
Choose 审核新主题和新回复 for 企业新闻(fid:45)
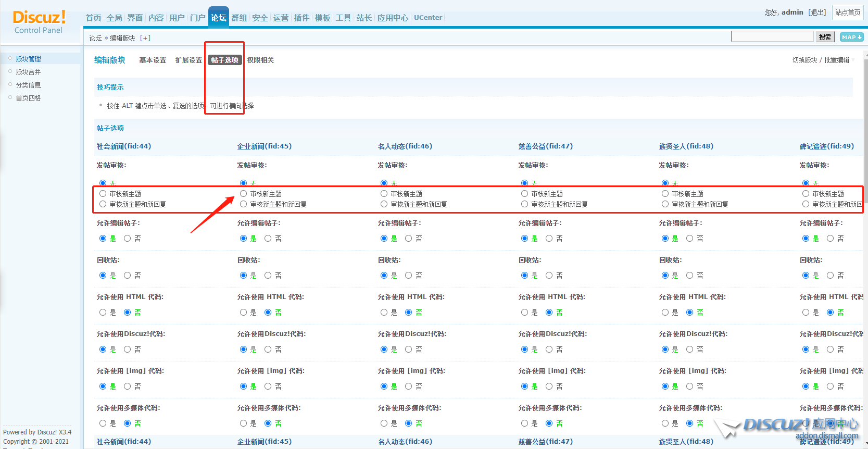coord(244,204)
